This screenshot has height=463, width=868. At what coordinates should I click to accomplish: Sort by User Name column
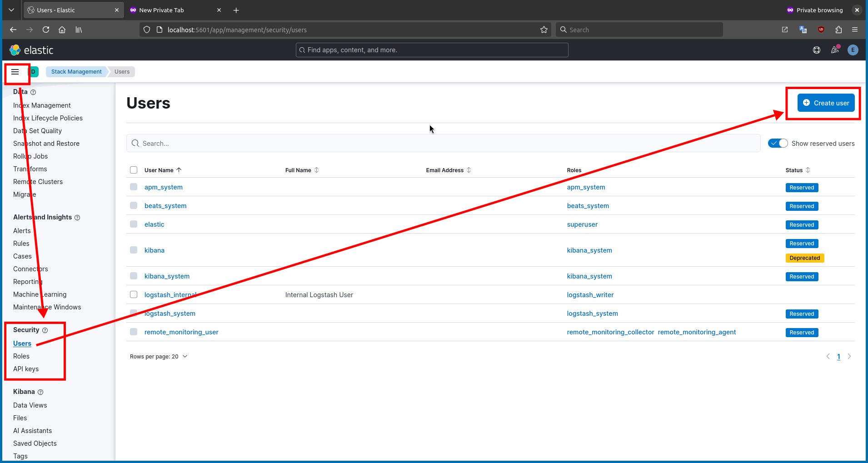[x=163, y=170]
